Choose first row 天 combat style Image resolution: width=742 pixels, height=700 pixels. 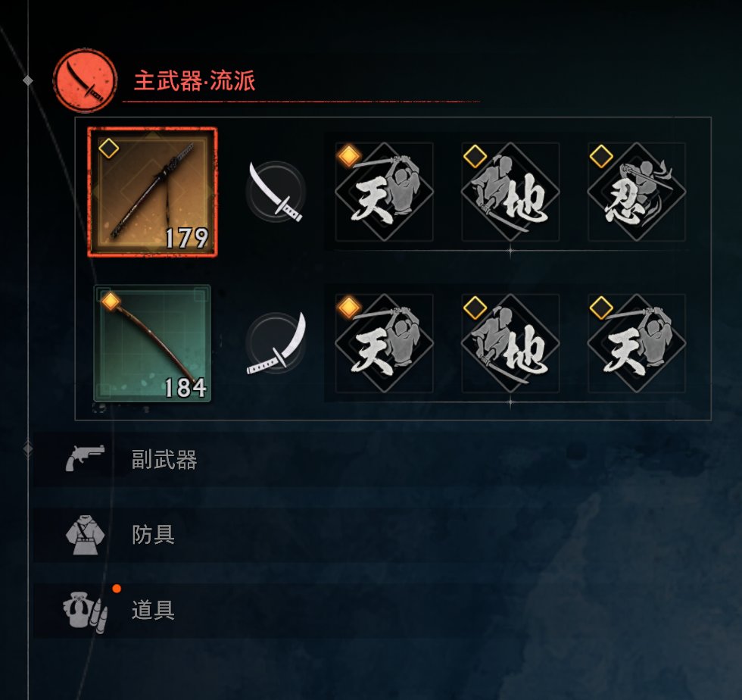click(x=384, y=192)
